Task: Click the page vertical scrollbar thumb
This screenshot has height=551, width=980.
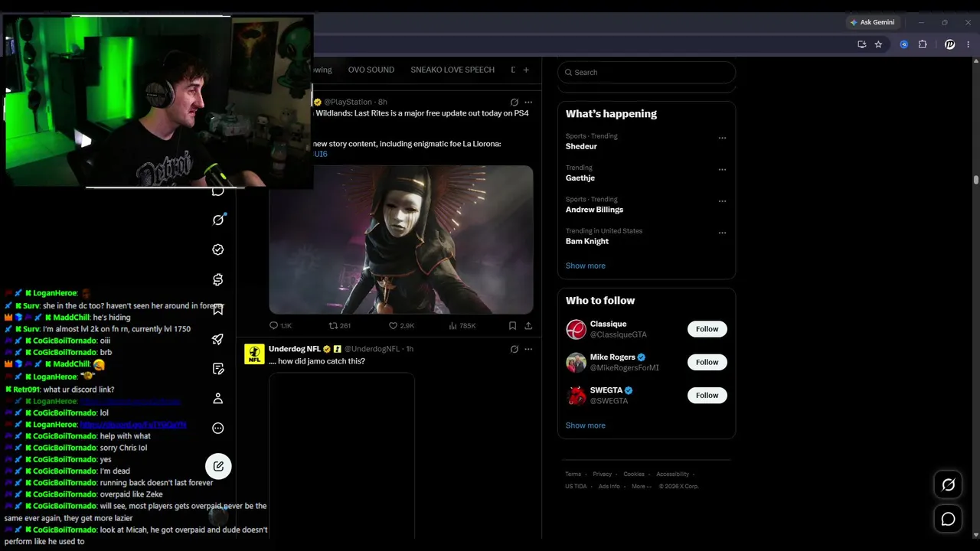Action: (x=976, y=180)
